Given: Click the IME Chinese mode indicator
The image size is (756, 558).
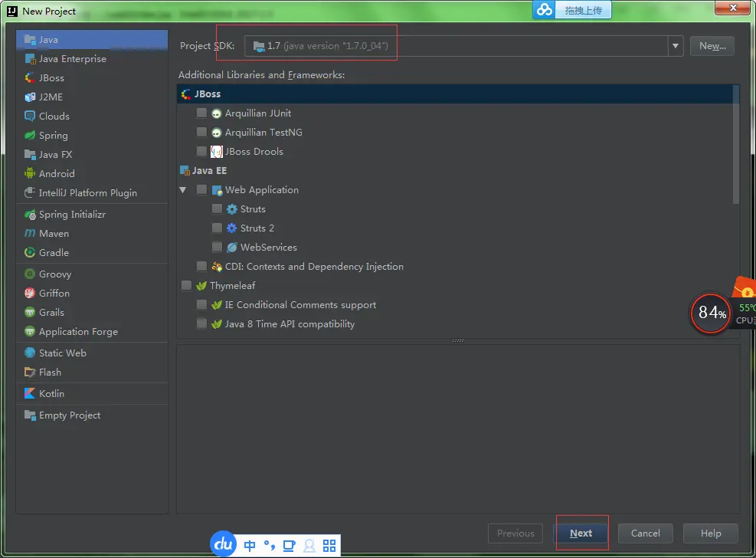Looking at the screenshot, I should click(x=250, y=546).
